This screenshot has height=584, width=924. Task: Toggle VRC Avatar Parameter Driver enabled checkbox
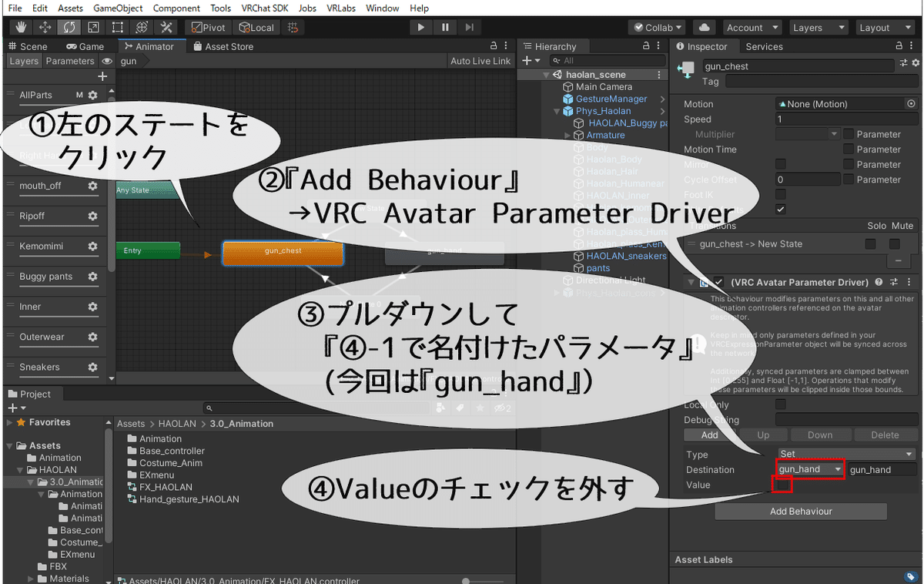coord(718,282)
